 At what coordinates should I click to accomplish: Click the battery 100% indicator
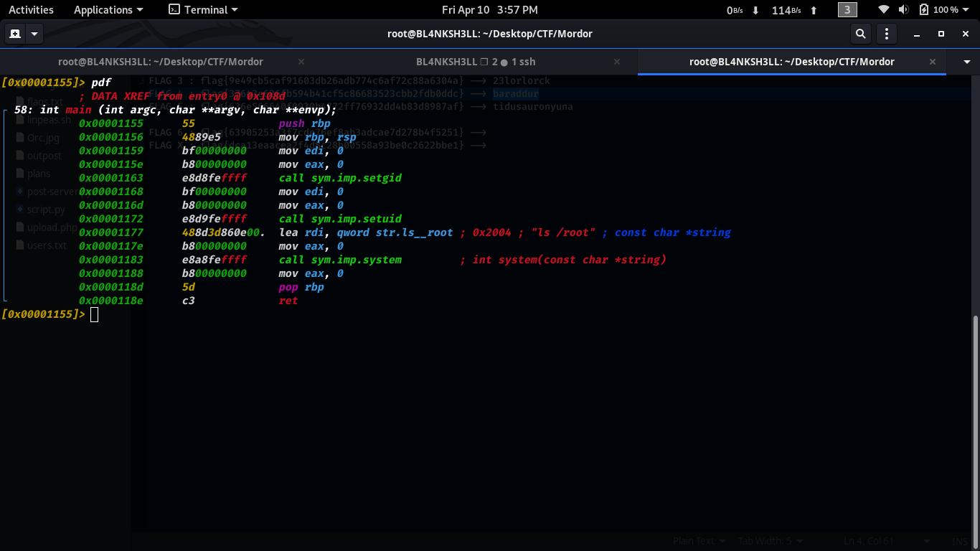[939, 10]
